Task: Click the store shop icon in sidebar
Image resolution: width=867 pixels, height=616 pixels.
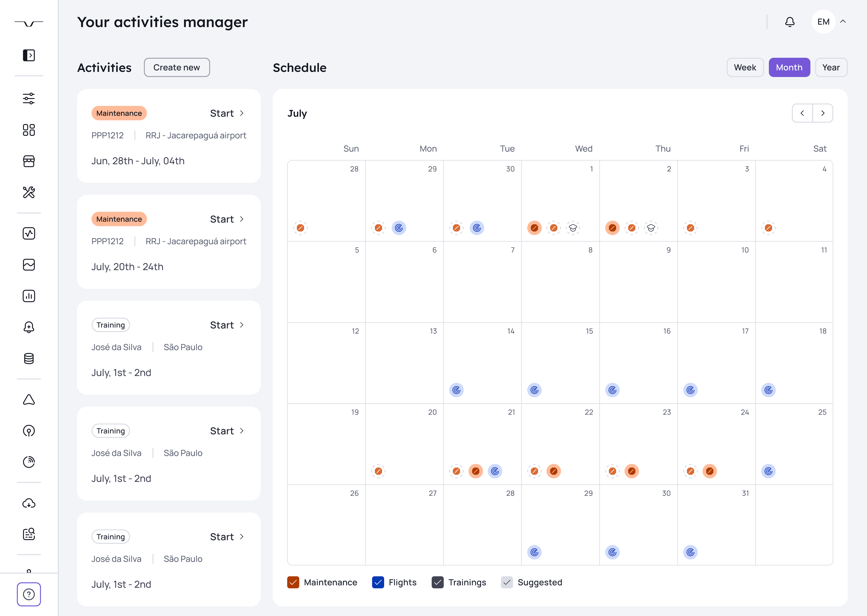Action: pyautogui.click(x=29, y=161)
